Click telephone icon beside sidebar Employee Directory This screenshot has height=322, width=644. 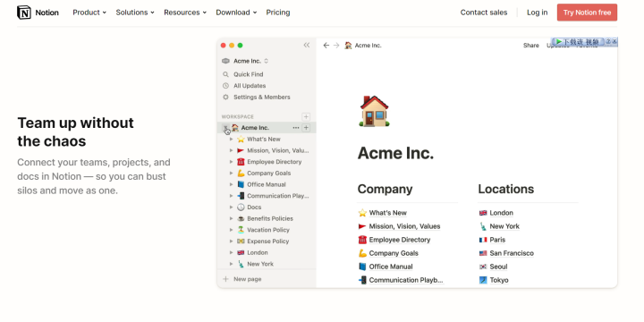[241, 162]
